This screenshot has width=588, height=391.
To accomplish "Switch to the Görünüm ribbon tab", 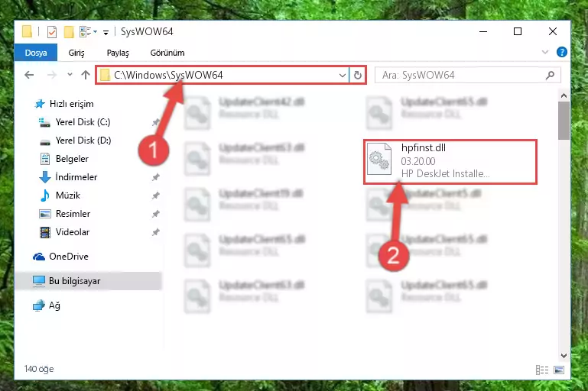I will (167, 53).
